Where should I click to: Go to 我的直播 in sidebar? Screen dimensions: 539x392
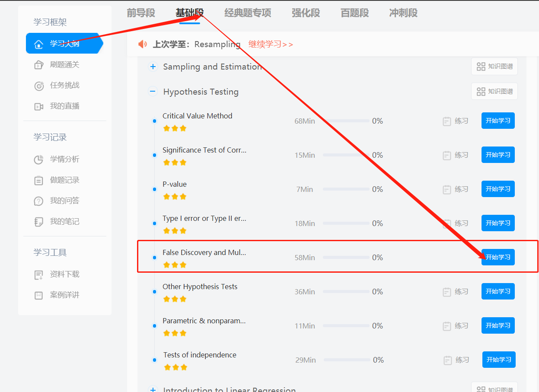pos(64,106)
